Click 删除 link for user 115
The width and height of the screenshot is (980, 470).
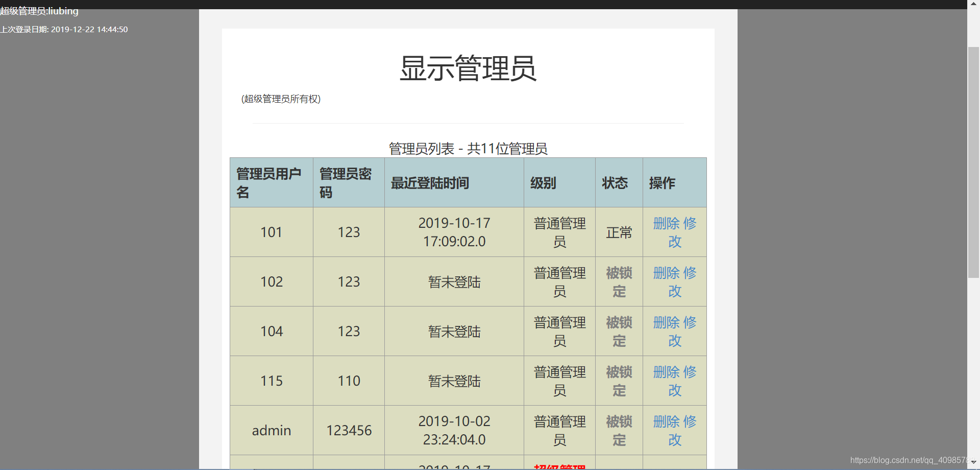[x=667, y=372]
